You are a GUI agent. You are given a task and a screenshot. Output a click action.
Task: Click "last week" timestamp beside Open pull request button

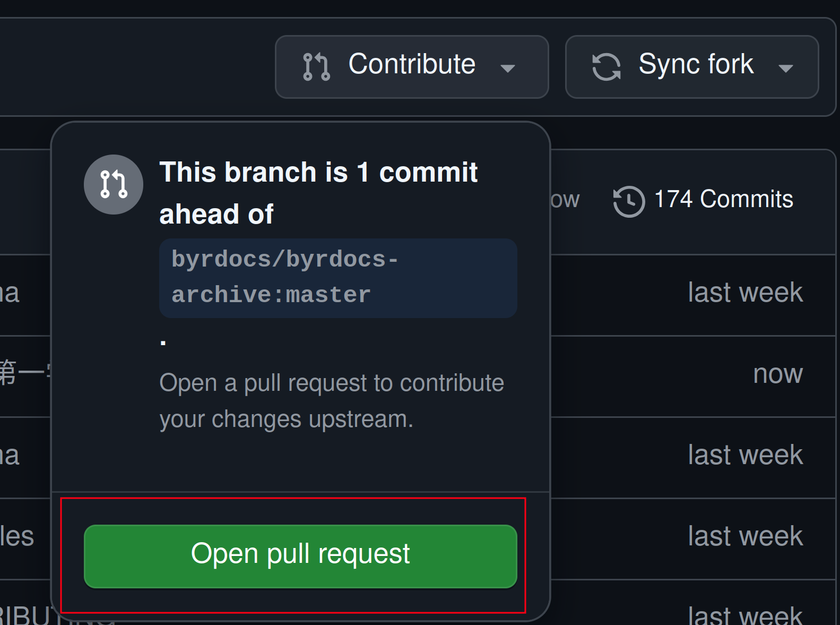point(745,536)
